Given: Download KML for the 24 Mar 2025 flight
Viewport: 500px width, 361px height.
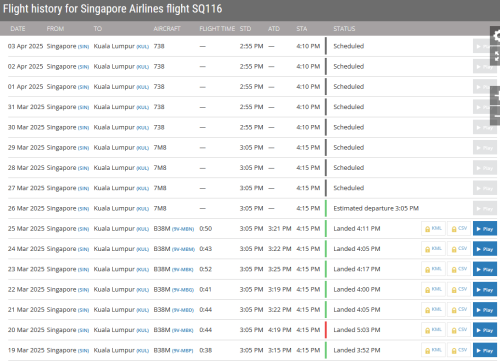Looking at the screenshot, I should (433, 249).
